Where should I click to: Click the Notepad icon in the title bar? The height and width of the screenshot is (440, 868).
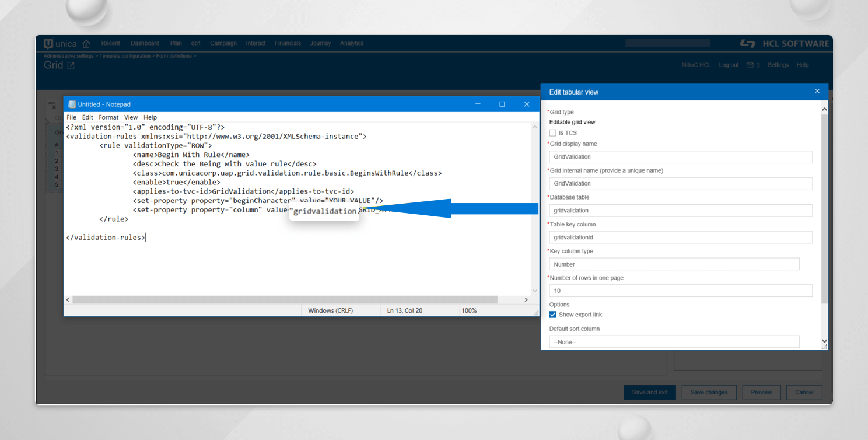coord(71,103)
